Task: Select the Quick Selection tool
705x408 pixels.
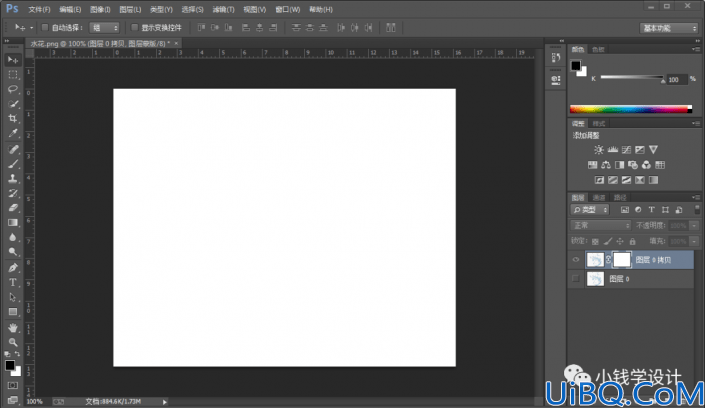Action: click(13, 104)
